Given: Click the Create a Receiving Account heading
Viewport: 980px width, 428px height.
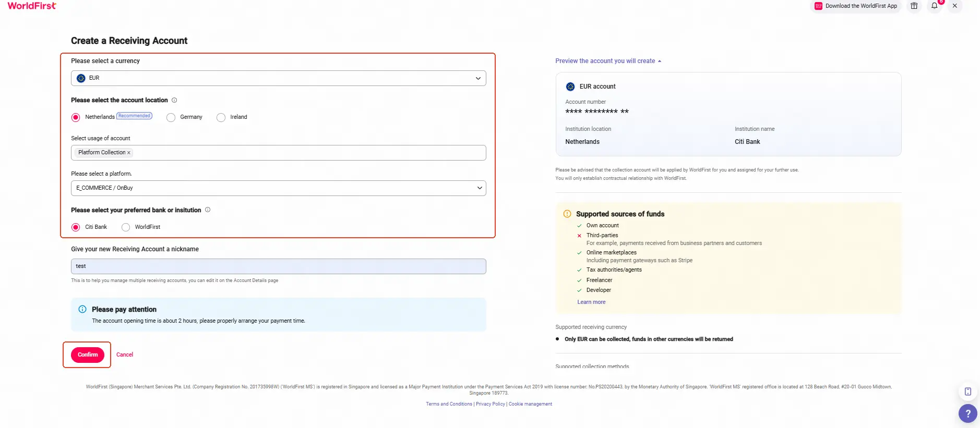Looking at the screenshot, I should click(x=129, y=41).
